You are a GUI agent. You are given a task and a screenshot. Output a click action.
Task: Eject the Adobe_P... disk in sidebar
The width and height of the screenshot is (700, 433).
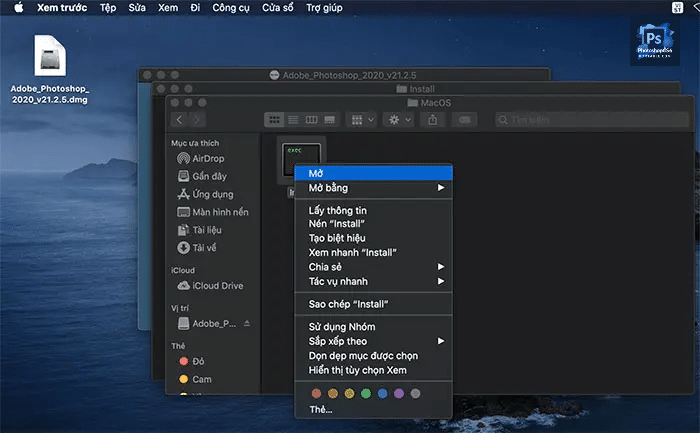tap(247, 324)
